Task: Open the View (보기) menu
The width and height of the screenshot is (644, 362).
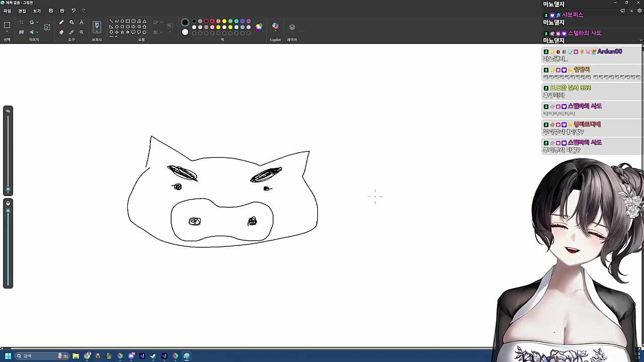Action: (x=37, y=11)
